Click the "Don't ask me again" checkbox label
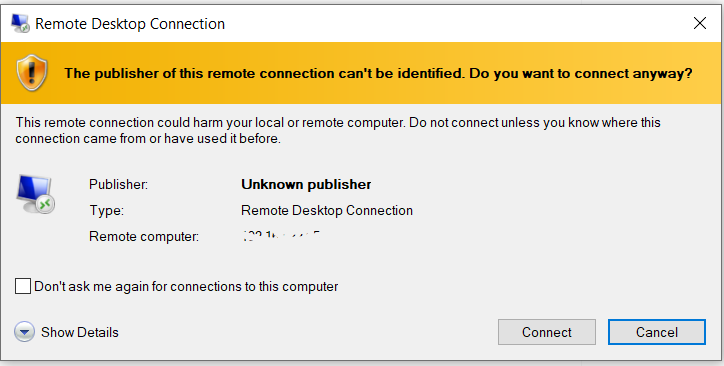Viewport: 724px width, 366px height. coord(186,287)
